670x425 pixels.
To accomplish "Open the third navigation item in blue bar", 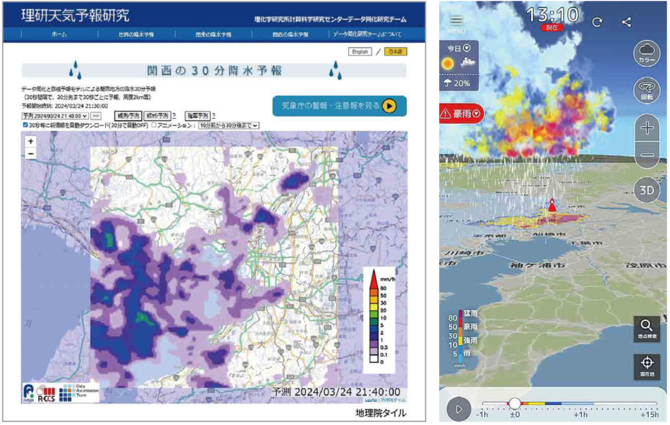I will pos(213,35).
